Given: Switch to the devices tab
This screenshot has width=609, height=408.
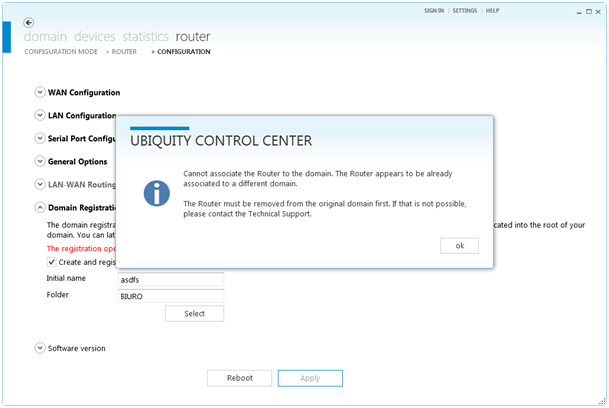Looking at the screenshot, I should coord(95,37).
